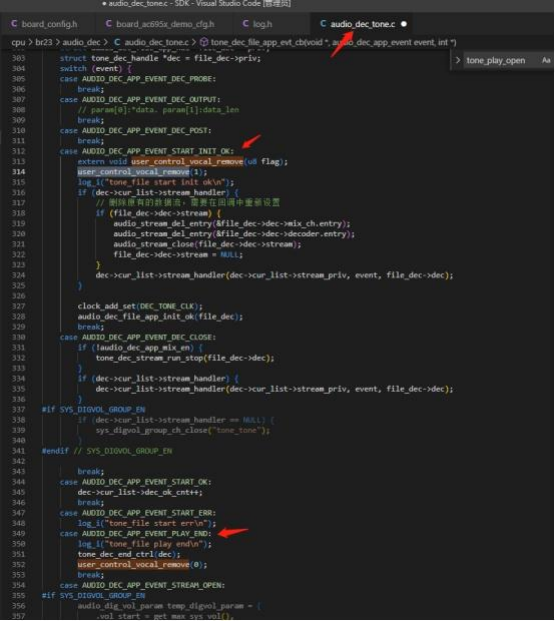Click struct tone_dec_handle *dec line
This screenshot has width=555, height=621.
160,58
